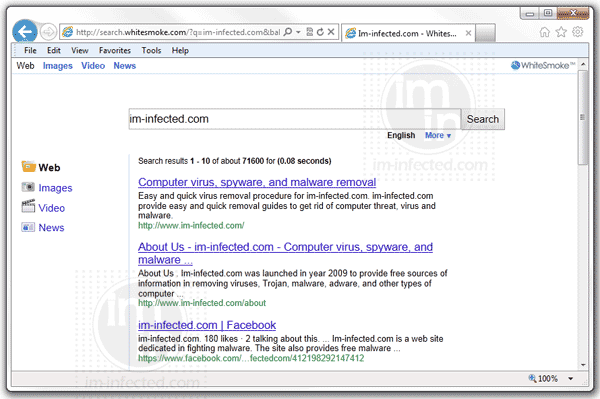The image size is (600, 399).
Task: Open the Tools menu
Action: point(151,50)
